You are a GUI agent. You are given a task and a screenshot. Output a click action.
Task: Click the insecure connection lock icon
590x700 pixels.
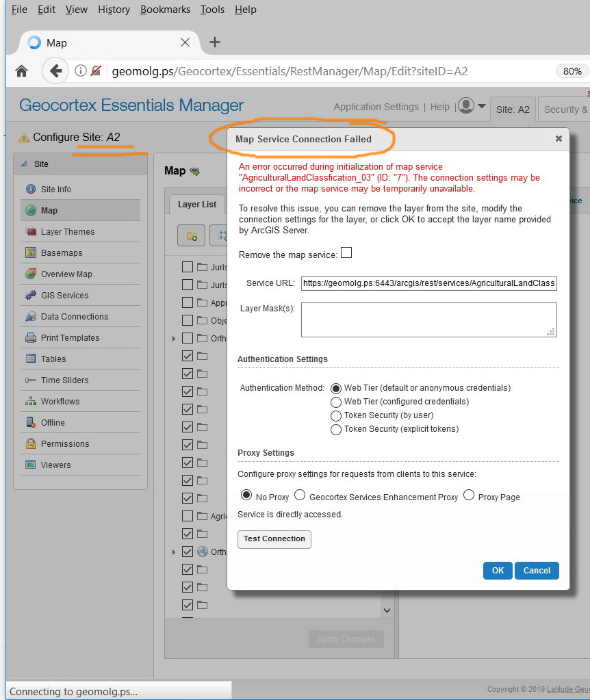(x=96, y=70)
